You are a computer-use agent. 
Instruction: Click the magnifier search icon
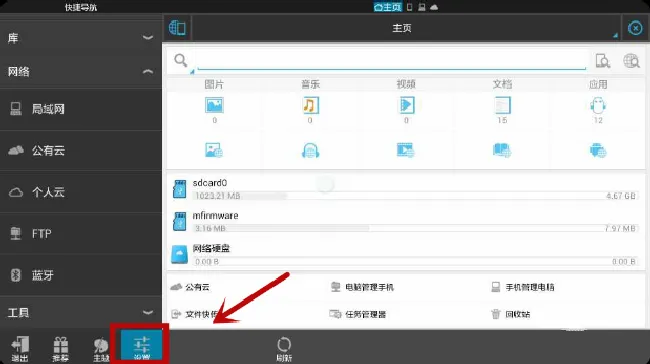[180, 60]
